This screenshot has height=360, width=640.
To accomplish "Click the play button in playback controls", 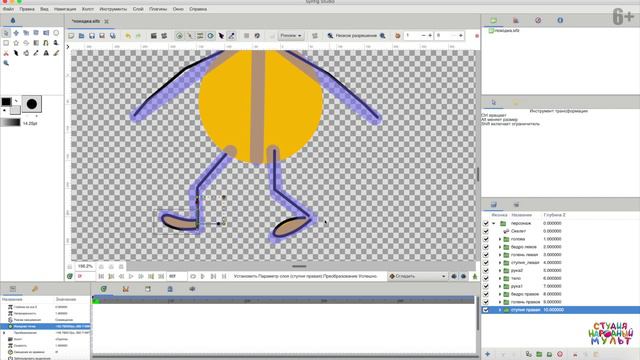I will tap(131, 276).
